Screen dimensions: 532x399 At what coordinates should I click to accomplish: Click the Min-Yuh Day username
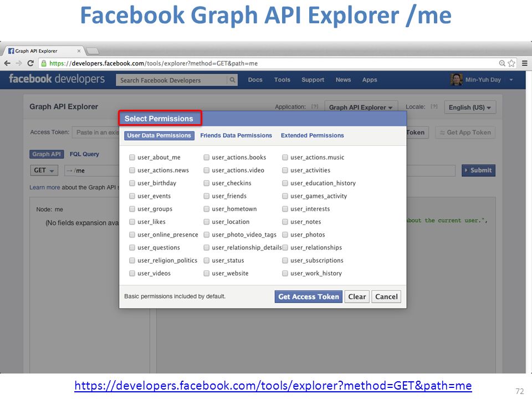(x=483, y=80)
